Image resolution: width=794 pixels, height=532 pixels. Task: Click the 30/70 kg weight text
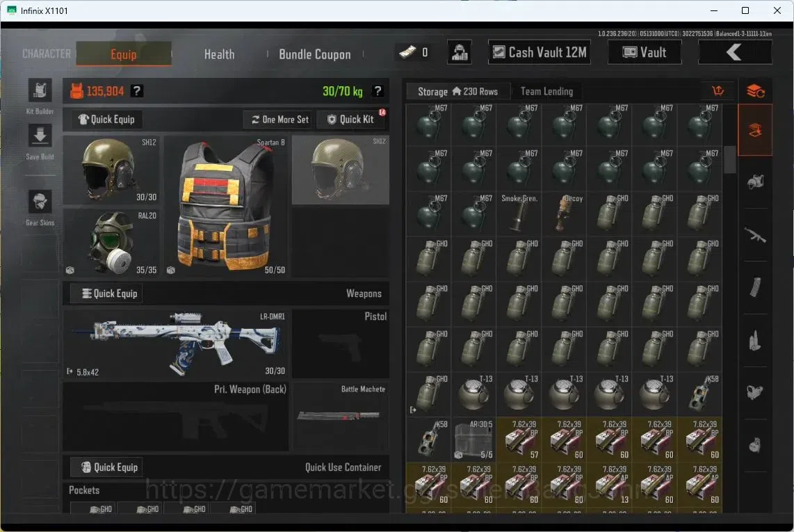pyautogui.click(x=343, y=91)
